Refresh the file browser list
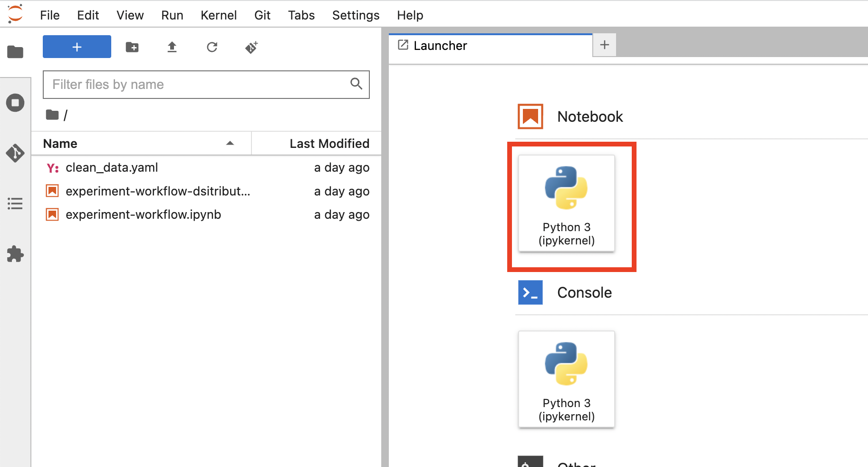The image size is (868, 467). point(212,47)
